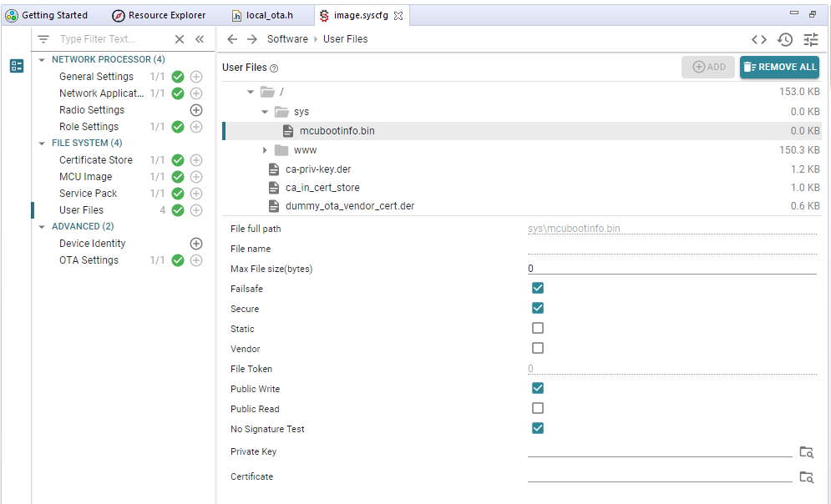Add a Device Identity instance
Viewport: 831px width, 504px height.
point(196,244)
